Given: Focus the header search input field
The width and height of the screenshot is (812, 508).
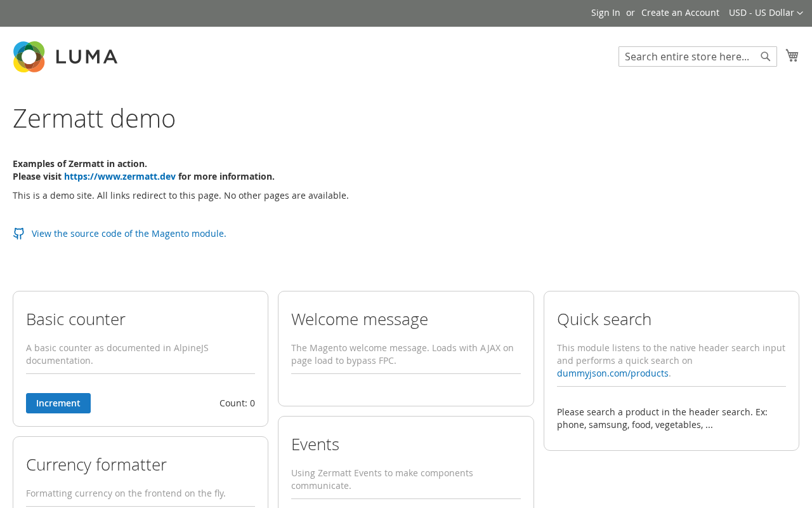Looking at the screenshot, I should tap(690, 57).
